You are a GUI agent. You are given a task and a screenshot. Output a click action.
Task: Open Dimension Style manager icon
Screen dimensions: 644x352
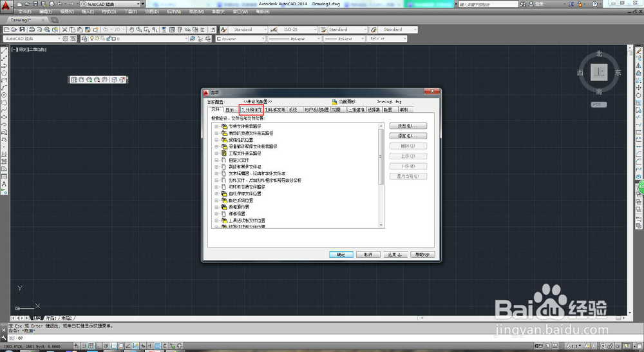pos(273,30)
